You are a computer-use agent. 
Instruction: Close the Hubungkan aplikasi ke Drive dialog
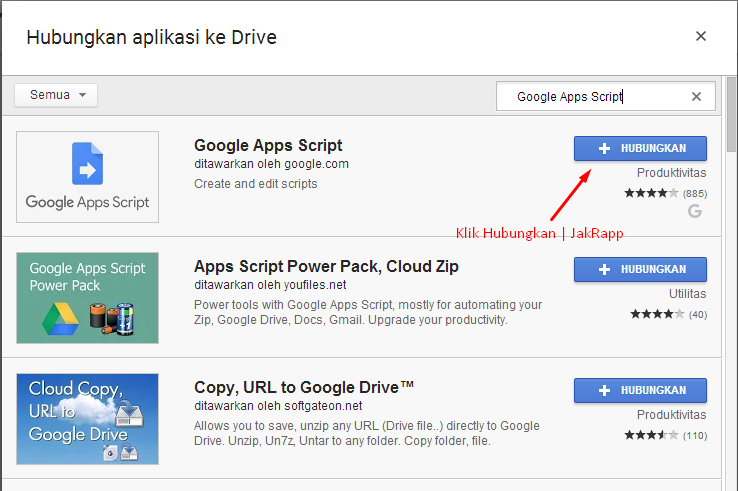tap(701, 36)
